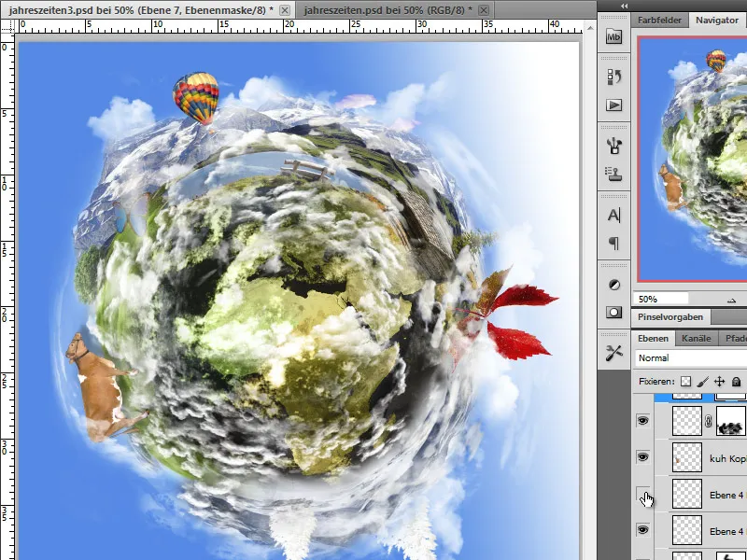The height and width of the screenshot is (560, 747).
Task: Click the canvas scroll-up arrow
Action: [x=590, y=28]
